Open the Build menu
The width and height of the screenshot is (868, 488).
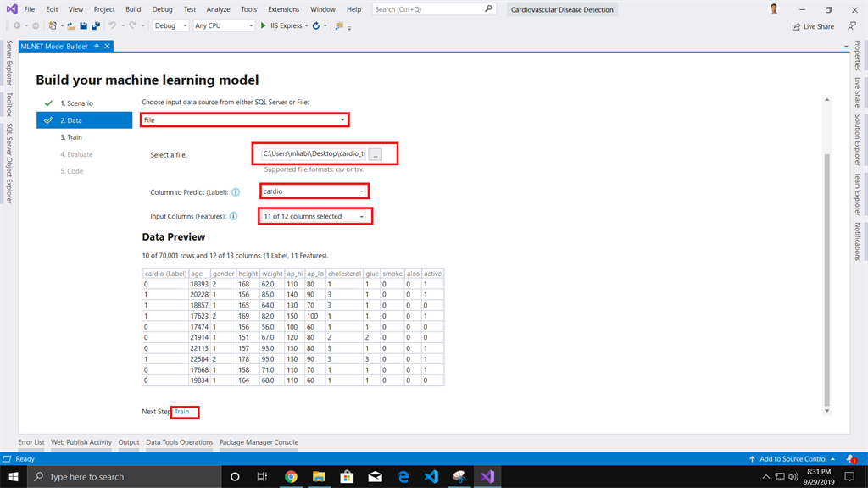(133, 9)
